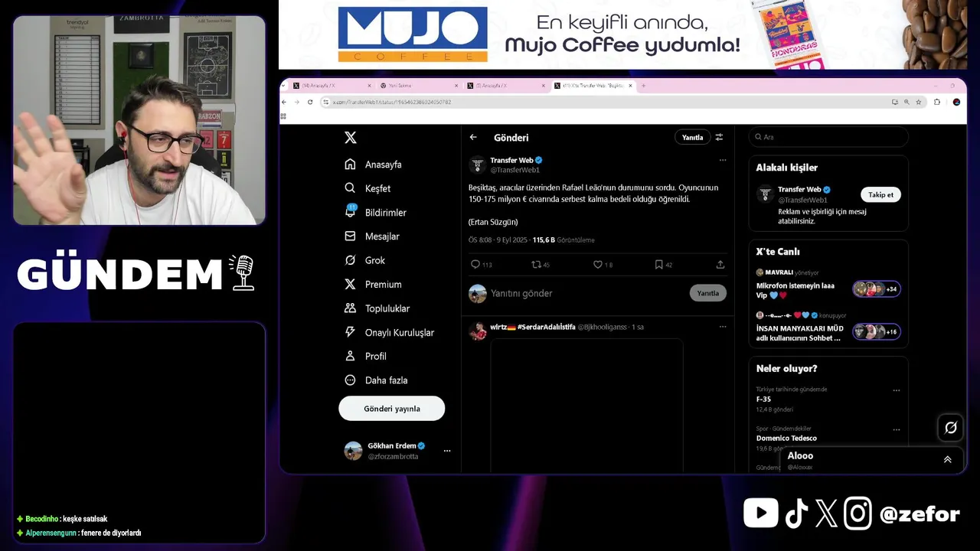
Task: Open Premium page
Action: (373, 284)
